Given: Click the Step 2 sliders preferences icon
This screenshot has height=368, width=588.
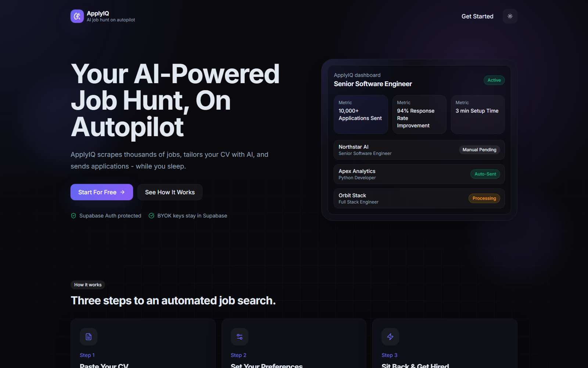Looking at the screenshot, I should [x=240, y=337].
